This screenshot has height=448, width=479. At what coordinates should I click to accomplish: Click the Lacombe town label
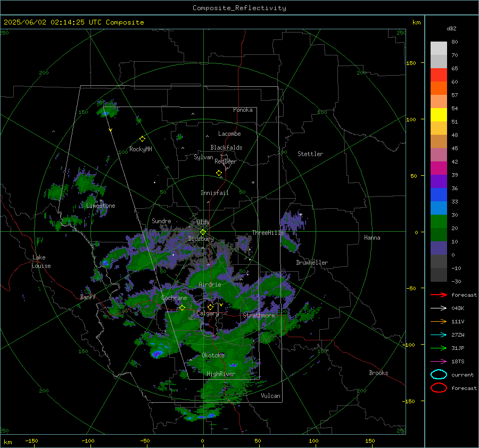(229, 134)
